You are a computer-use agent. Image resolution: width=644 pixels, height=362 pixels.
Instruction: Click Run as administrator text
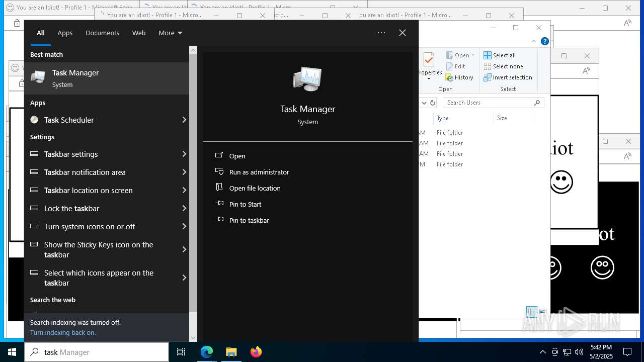pyautogui.click(x=259, y=172)
